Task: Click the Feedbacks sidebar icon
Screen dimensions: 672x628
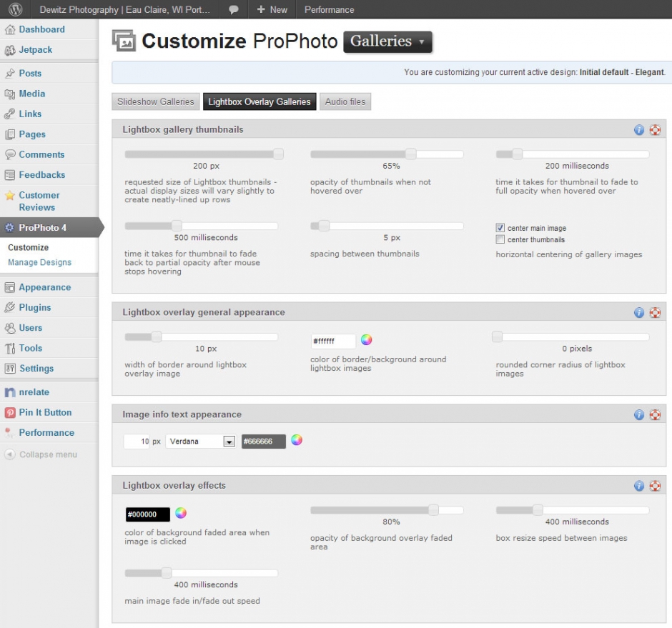Action: [10, 175]
